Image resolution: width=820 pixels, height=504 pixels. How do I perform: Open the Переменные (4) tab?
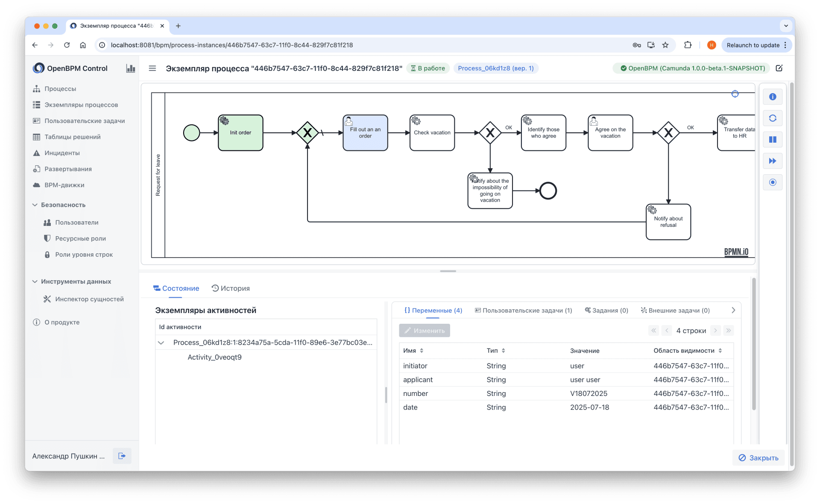coord(433,311)
